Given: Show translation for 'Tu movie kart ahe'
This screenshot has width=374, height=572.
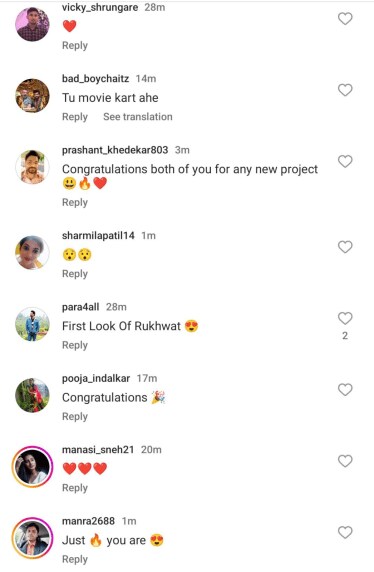Looking at the screenshot, I should click(x=138, y=117).
